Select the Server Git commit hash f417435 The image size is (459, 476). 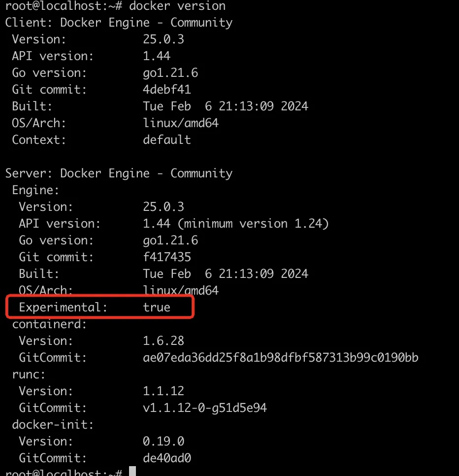point(166,257)
